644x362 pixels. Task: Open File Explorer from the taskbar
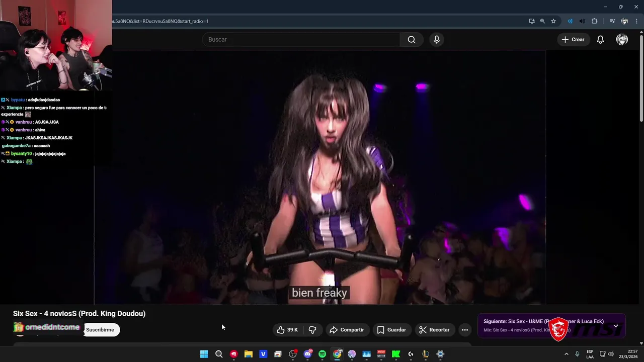click(248, 354)
